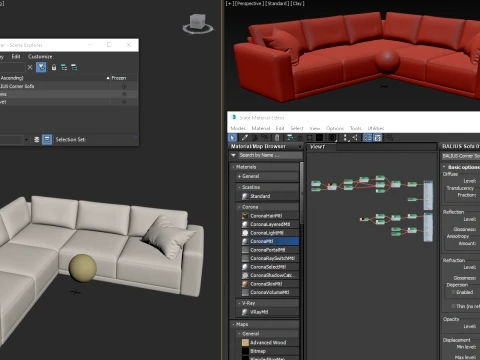Open the Material ID Channel flyout
The height and width of the screenshot is (360, 480).
point(332,138)
